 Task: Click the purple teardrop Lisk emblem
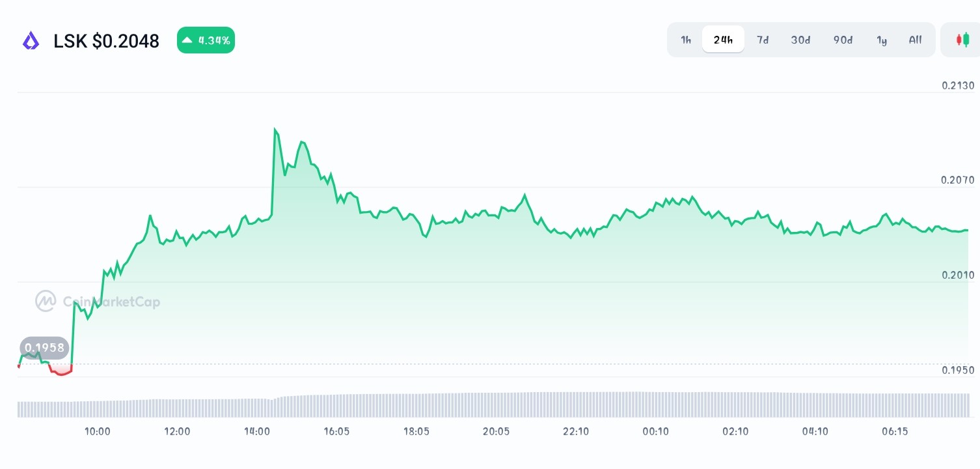pos(31,40)
